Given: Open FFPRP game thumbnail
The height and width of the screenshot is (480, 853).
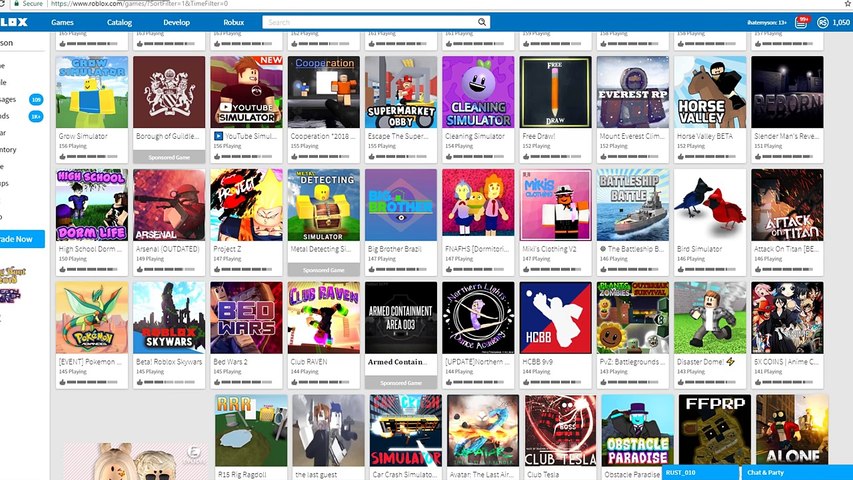Looking at the screenshot, I should click(715, 430).
